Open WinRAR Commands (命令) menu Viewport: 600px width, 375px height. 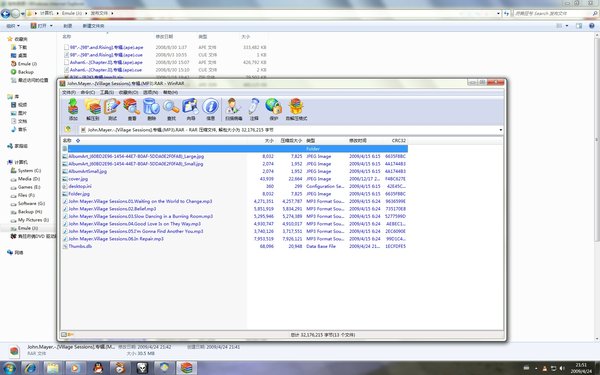tap(88, 93)
